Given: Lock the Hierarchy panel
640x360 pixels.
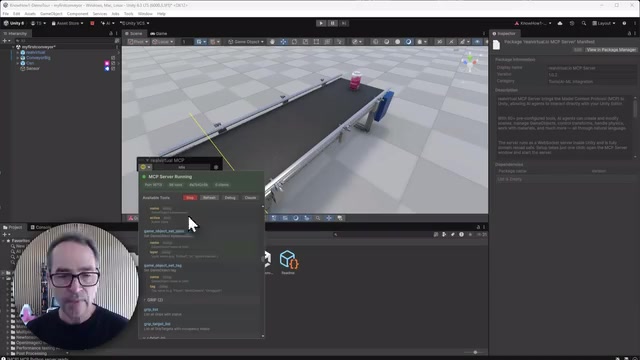Looking at the screenshot, I should point(111,33).
